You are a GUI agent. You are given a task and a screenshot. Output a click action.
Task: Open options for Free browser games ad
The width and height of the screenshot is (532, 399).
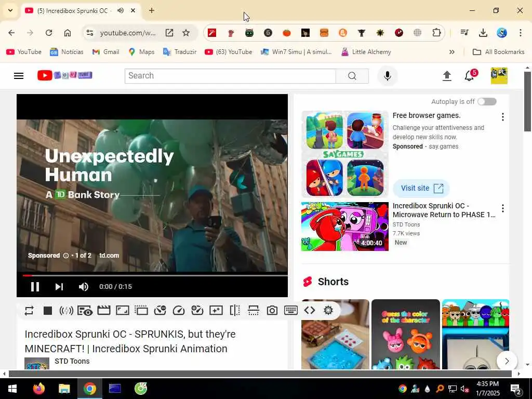[503, 117]
